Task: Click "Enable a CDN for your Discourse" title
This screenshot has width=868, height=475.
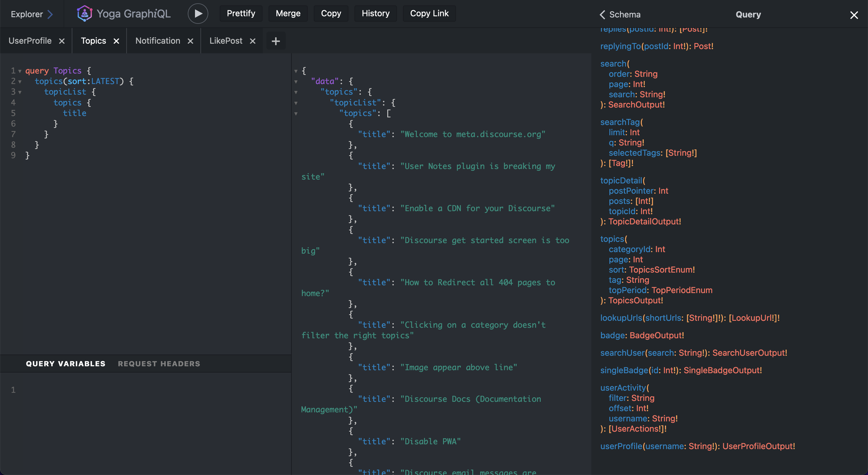Action: (477, 208)
